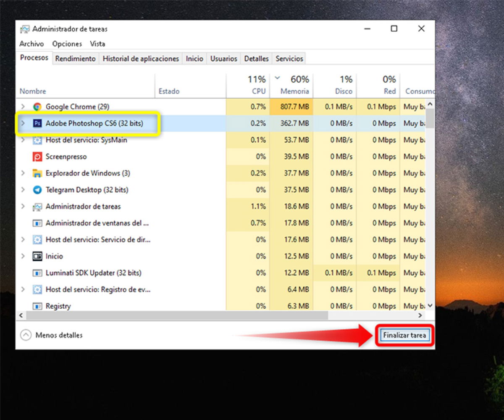504x420 pixels.
Task: Open the Opciones menu
Action: [x=67, y=44]
